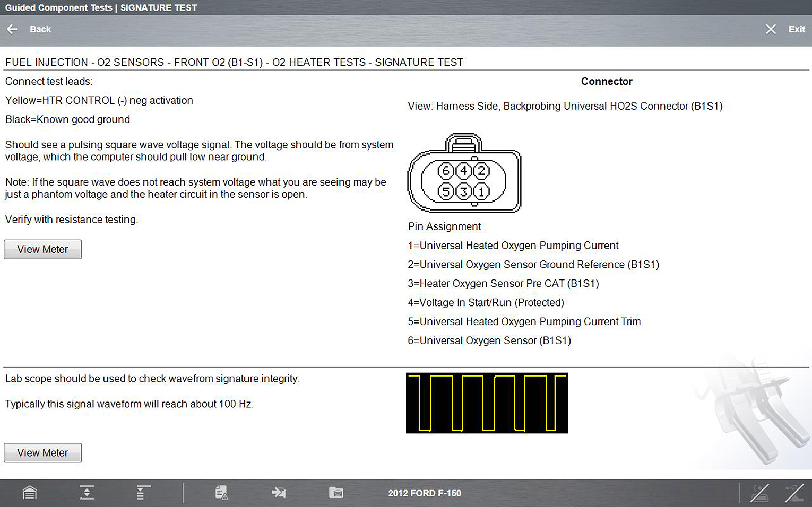Click the change vehicle arrow icon
The width and height of the screenshot is (812, 507).
click(x=279, y=493)
